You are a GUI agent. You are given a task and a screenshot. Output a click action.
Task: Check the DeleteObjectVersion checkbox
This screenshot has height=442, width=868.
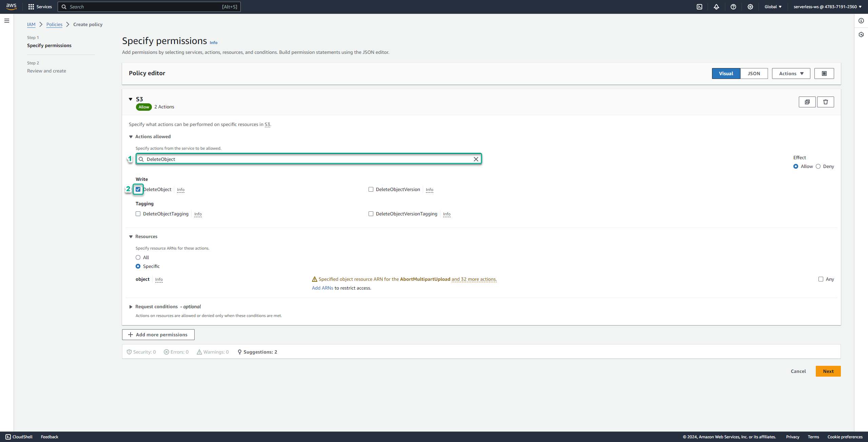[x=371, y=189]
